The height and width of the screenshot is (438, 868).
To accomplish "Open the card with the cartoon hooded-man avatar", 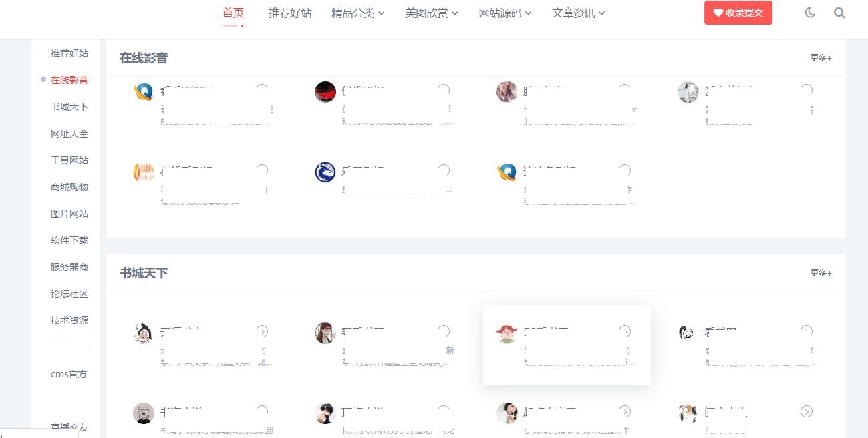I will (x=203, y=345).
